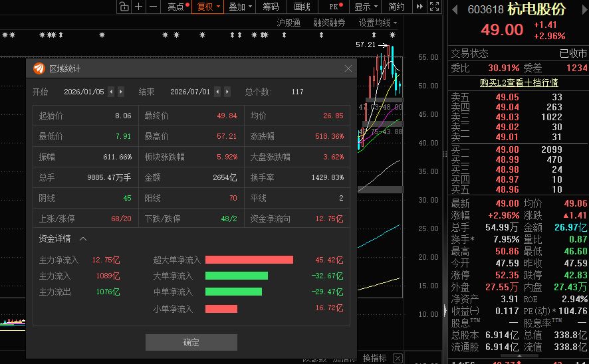The height and width of the screenshot is (364, 589).
Task: Click the PE(动) value 104.76
Action: tap(572, 311)
